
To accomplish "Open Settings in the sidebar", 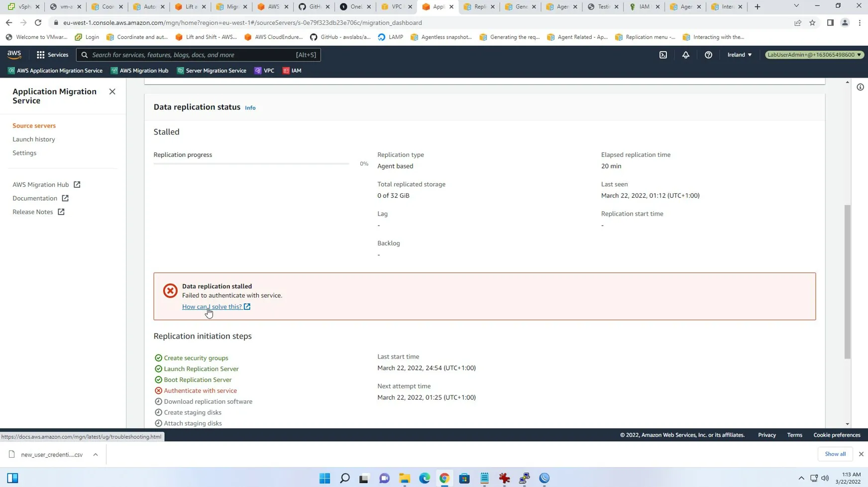I will [x=24, y=153].
